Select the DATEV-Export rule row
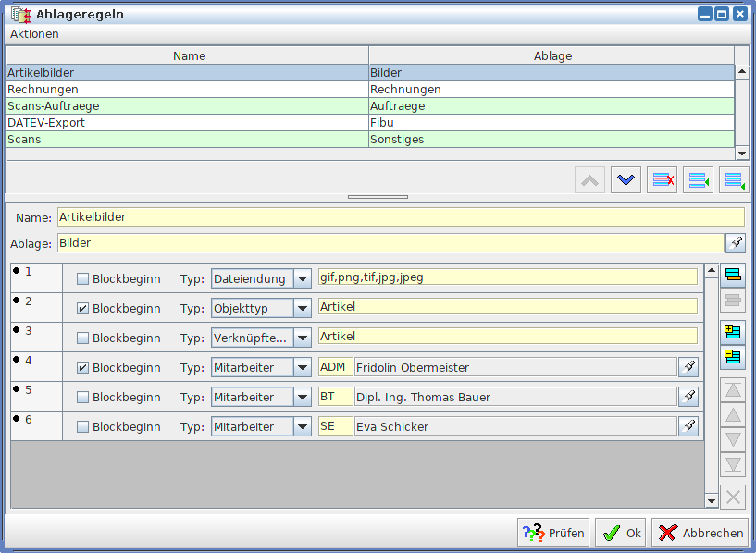This screenshot has height=553, width=756. [x=185, y=122]
